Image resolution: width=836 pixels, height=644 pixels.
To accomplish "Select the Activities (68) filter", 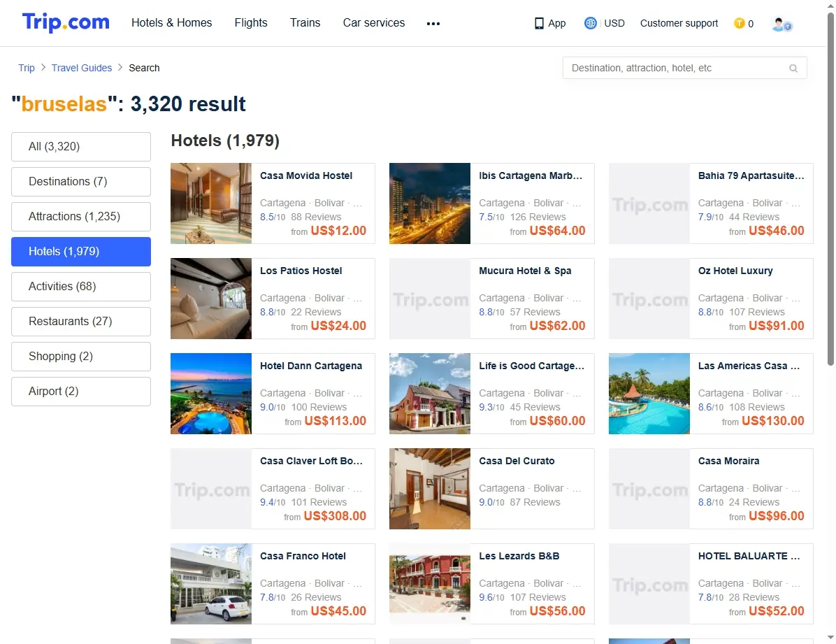I will click(x=81, y=287).
